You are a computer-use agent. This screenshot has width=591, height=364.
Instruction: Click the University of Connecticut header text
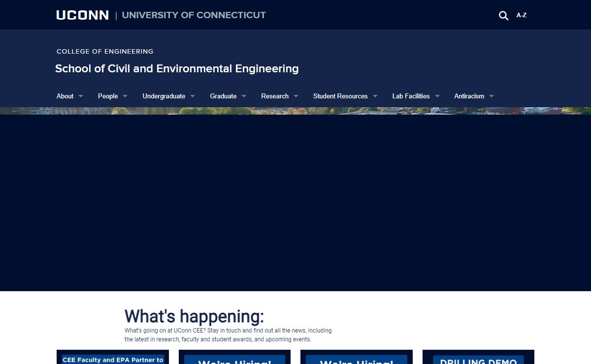194,15
